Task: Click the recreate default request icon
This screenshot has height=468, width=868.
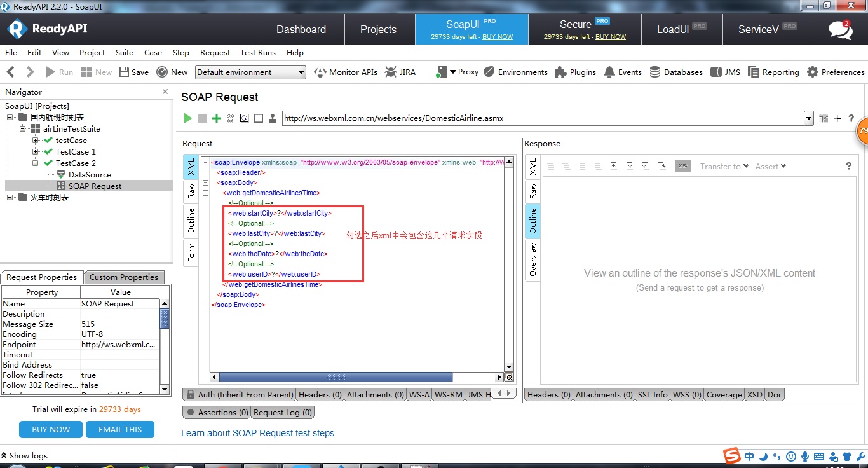Action: [245, 118]
